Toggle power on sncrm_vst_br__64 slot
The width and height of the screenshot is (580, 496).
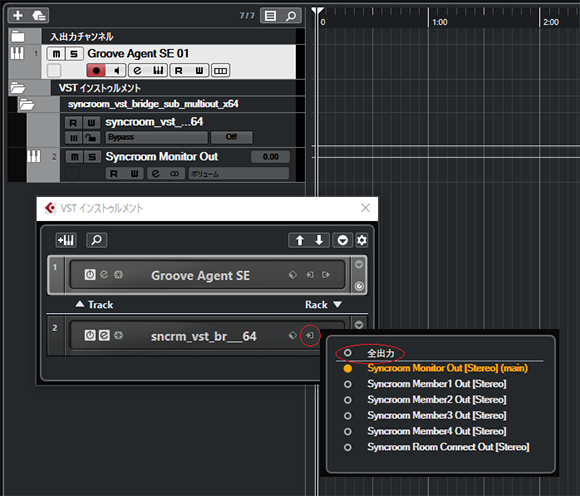90,335
